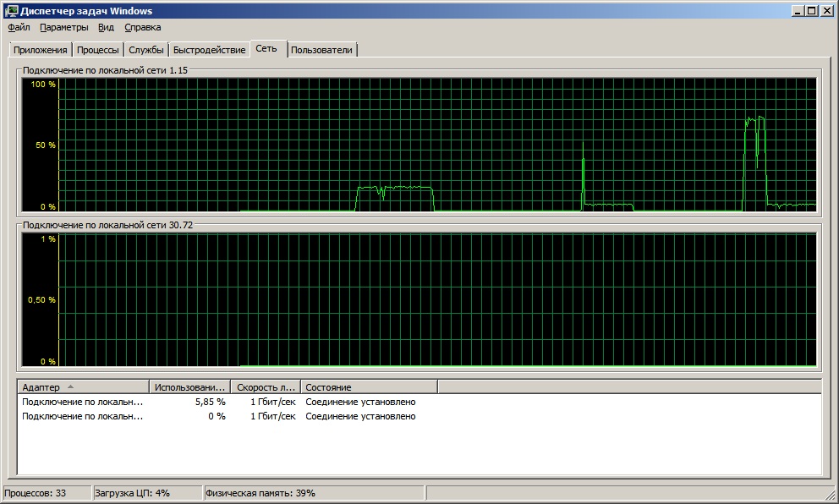Sort by the Адаптер column header
The width and height of the screenshot is (839, 504).
(84, 386)
